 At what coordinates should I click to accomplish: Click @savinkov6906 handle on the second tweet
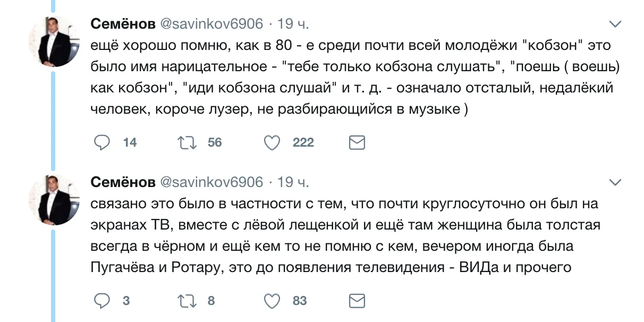211,182
